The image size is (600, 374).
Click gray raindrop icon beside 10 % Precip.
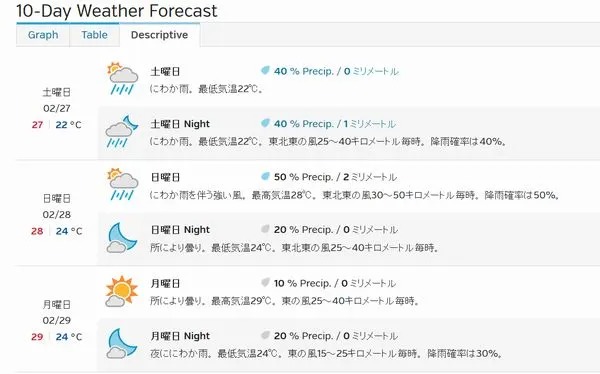[x=265, y=283]
